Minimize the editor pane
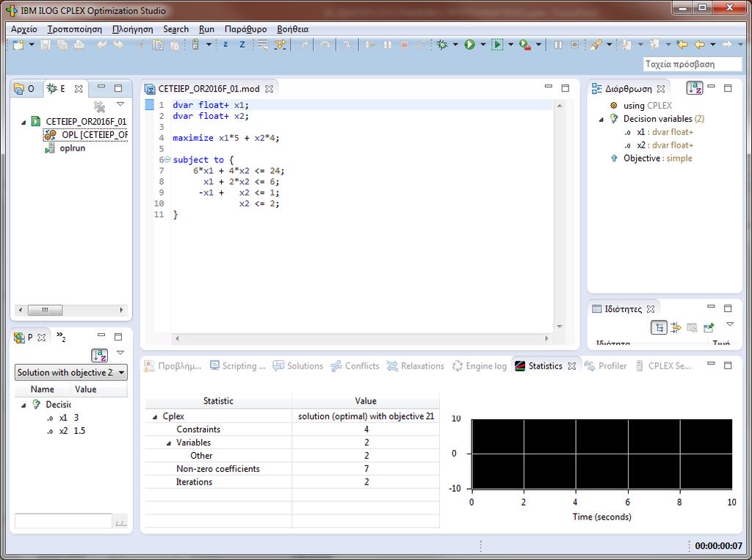Image resolution: width=752 pixels, height=560 pixels. tap(548, 87)
